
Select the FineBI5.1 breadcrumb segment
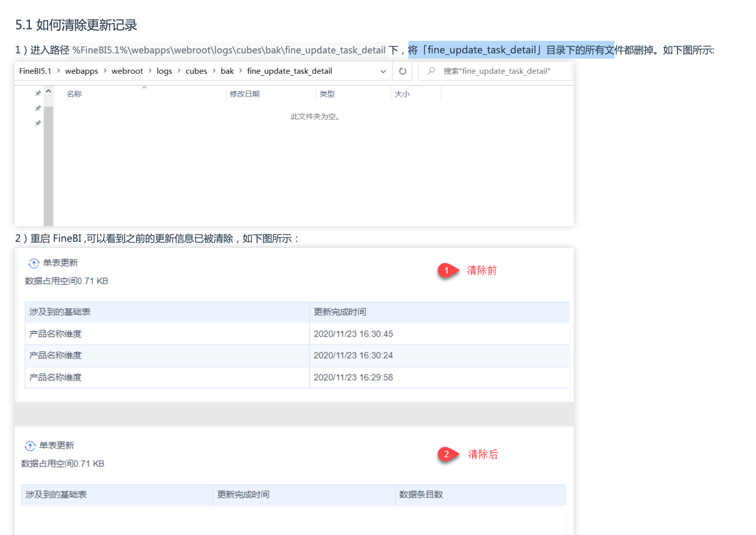(x=35, y=71)
